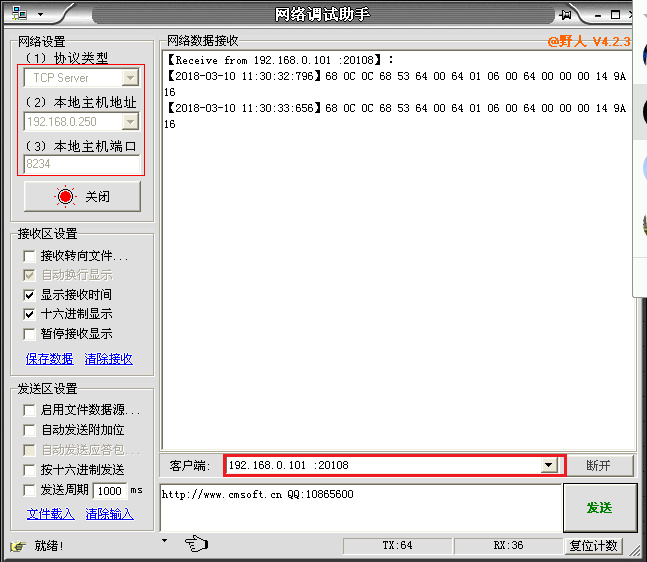Click the window resize grip at bottom-right corner
This screenshot has height=562, width=647.
(x=634, y=550)
